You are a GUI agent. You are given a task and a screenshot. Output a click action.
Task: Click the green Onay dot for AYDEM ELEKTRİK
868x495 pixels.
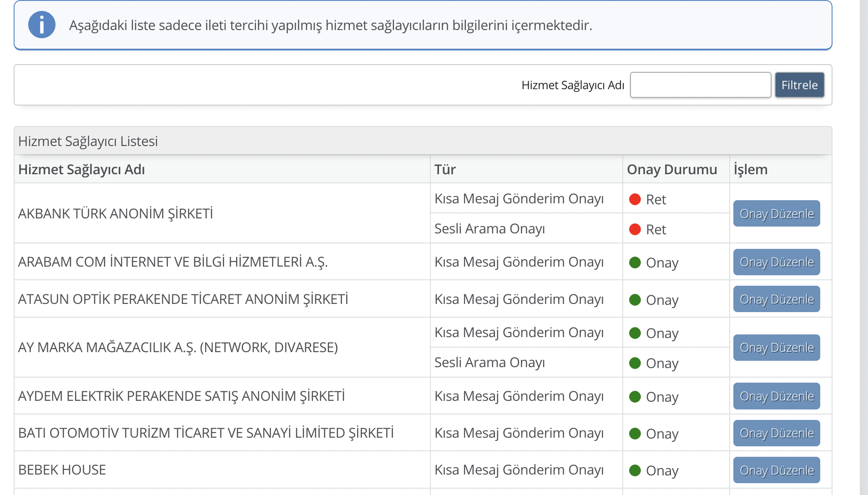pos(635,397)
